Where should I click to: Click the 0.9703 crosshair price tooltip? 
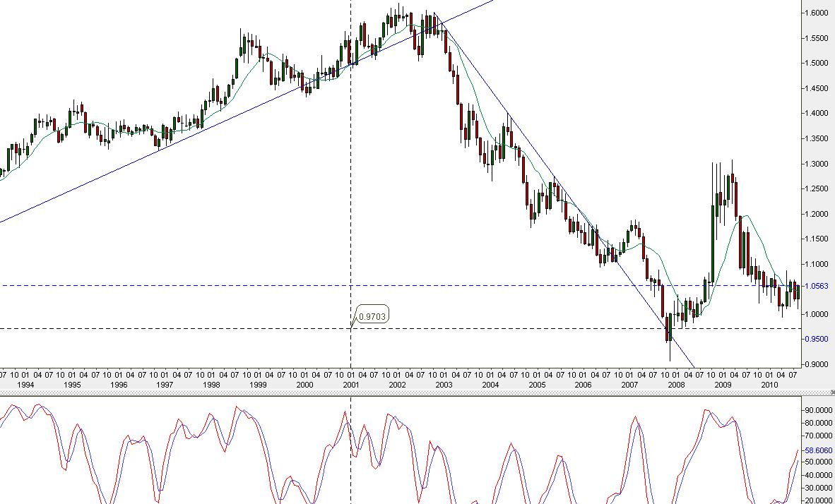tap(372, 316)
